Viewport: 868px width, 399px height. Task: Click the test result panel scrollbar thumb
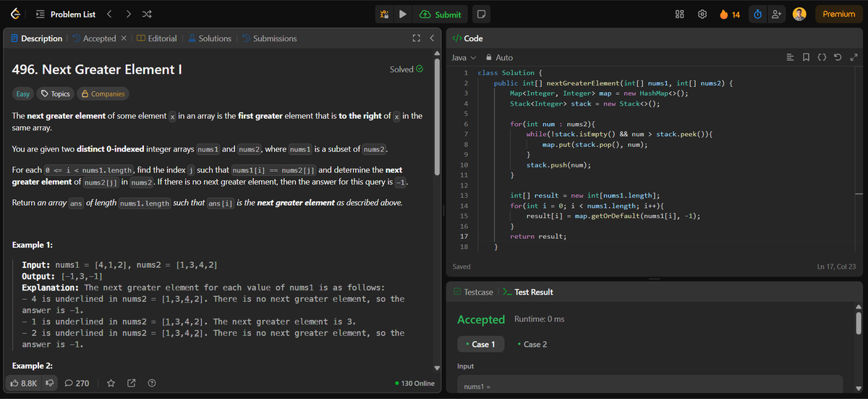[859, 324]
